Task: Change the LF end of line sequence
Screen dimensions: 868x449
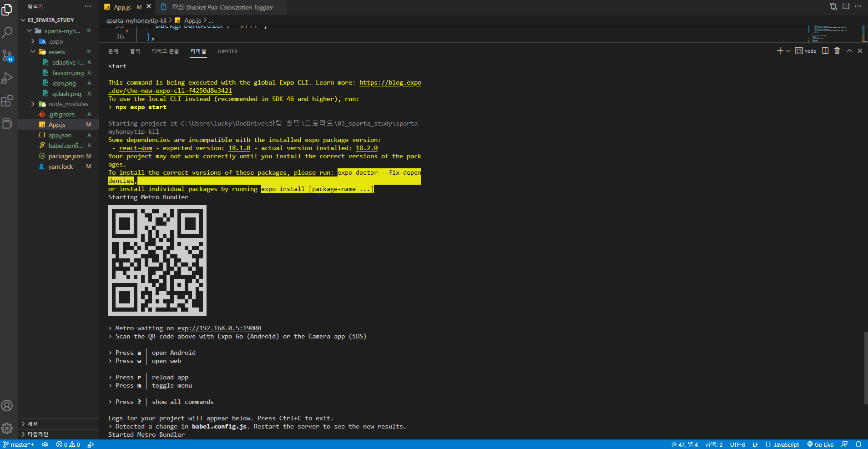Action: (x=755, y=444)
